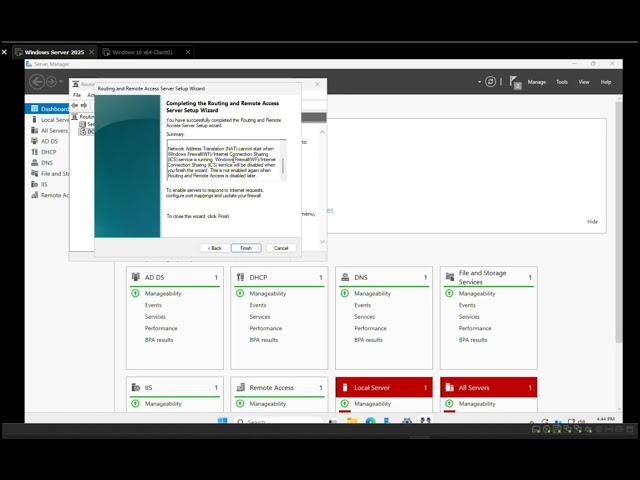Image resolution: width=640 pixels, height=480 pixels.
Task: Select the DC server node with red icon
Action: (x=87, y=132)
